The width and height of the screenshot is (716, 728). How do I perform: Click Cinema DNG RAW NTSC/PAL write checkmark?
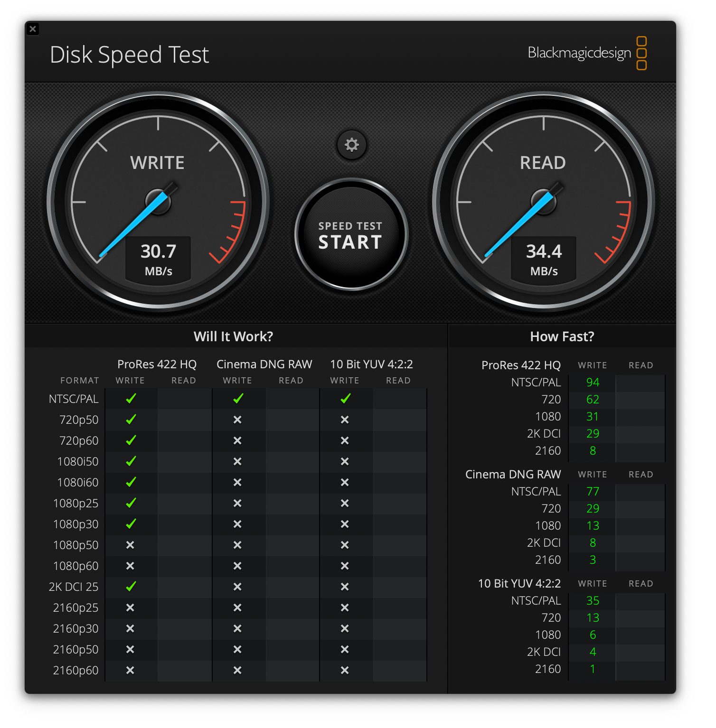click(x=238, y=399)
